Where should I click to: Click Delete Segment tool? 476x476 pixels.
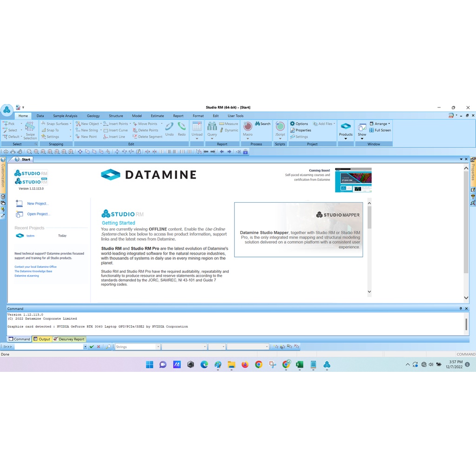[147, 137]
